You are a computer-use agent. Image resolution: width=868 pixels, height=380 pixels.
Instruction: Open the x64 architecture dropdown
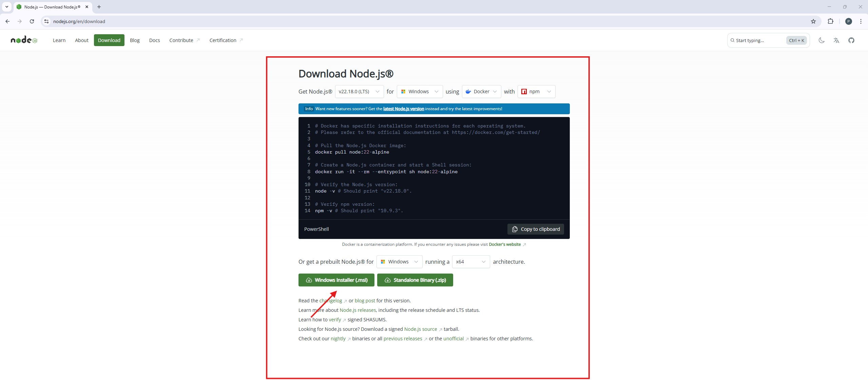(x=470, y=262)
